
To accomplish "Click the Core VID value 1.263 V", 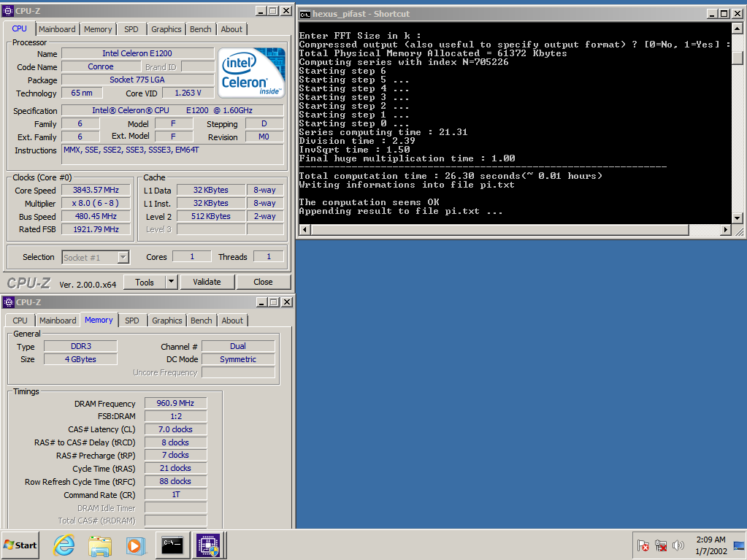I will (x=188, y=93).
